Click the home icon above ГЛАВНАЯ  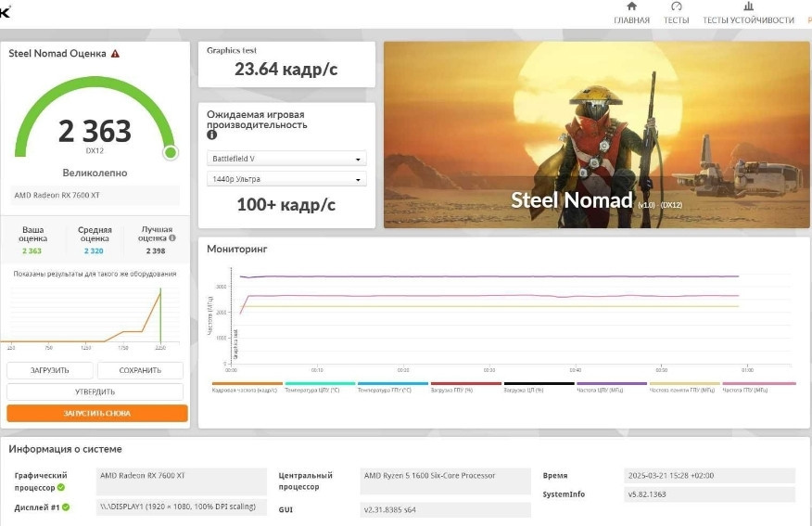click(632, 6)
